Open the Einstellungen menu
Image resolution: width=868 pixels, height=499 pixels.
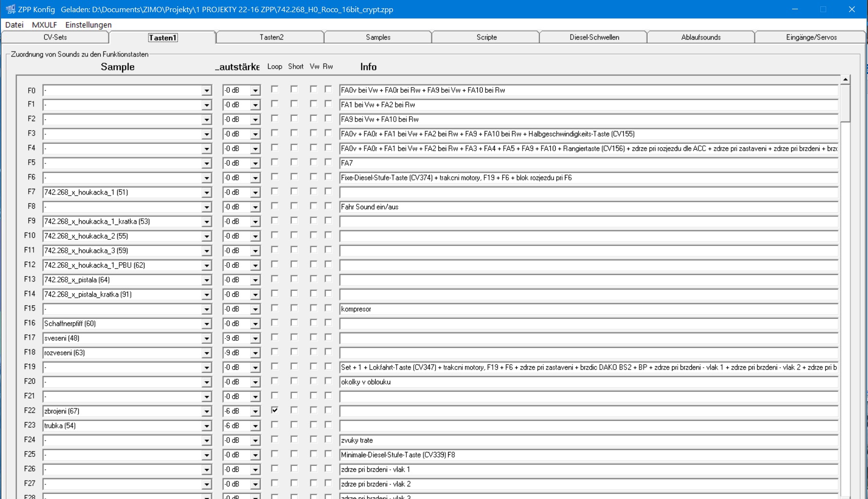[x=88, y=25]
